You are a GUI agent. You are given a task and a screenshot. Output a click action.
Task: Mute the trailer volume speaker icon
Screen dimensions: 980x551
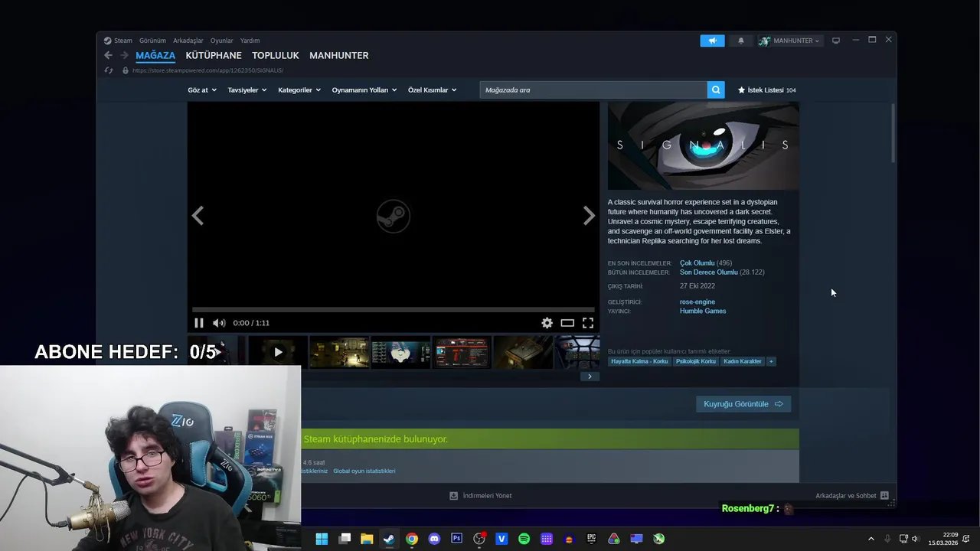[x=219, y=323]
